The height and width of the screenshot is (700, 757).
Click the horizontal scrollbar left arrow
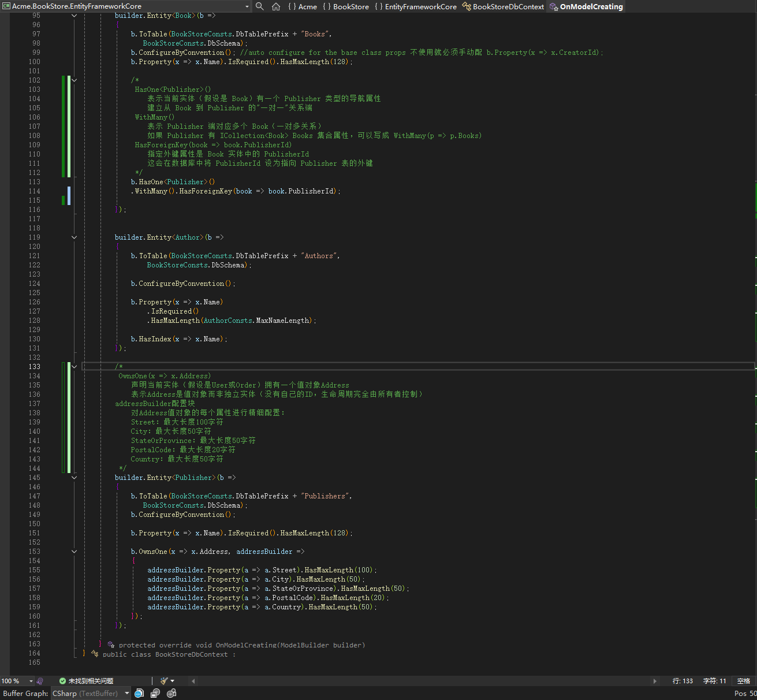click(193, 681)
